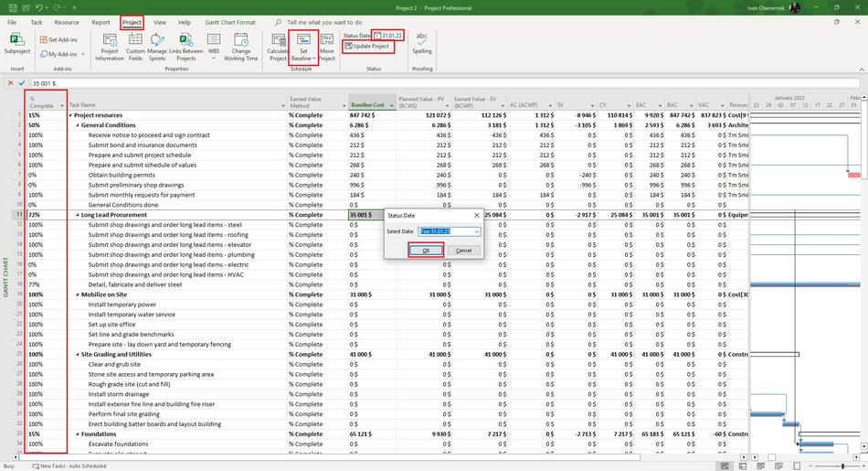Switch to the Task ribbon tab

[x=37, y=22]
